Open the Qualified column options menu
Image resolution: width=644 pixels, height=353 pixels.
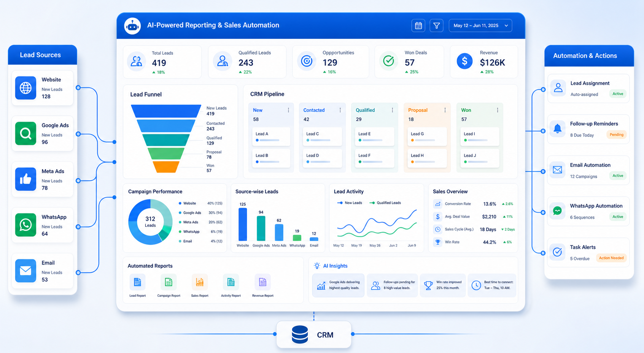[x=392, y=110]
